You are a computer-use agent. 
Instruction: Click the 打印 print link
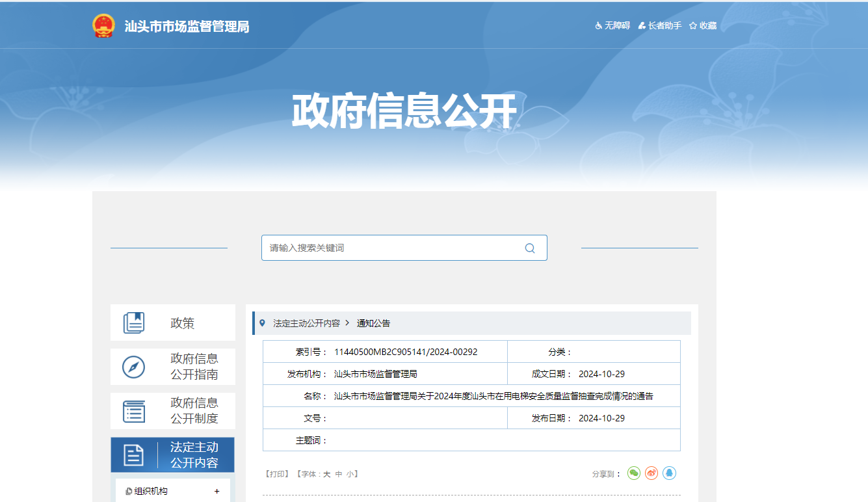pyautogui.click(x=276, y=474)
